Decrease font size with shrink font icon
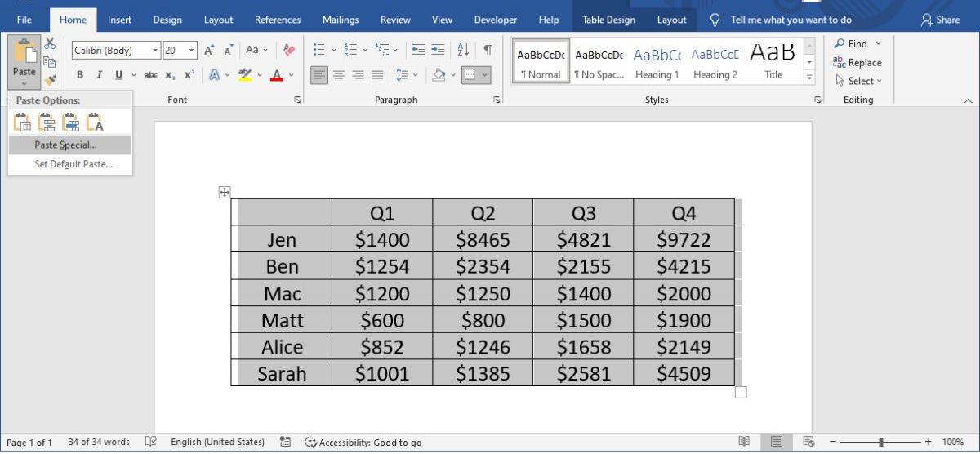Image resolution: width=980 pixels, height=454 pixels. point(229,51)
